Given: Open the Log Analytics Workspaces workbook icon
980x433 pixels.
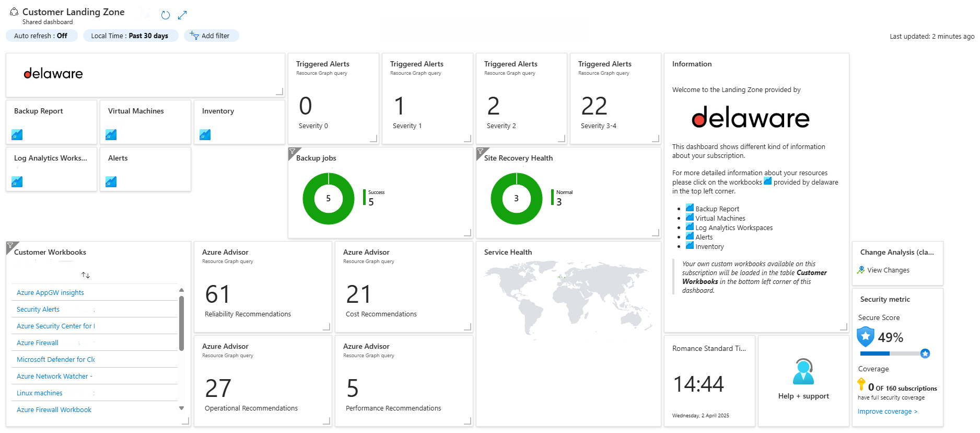Looking at the screenshot, I should (x=17, y=182).
